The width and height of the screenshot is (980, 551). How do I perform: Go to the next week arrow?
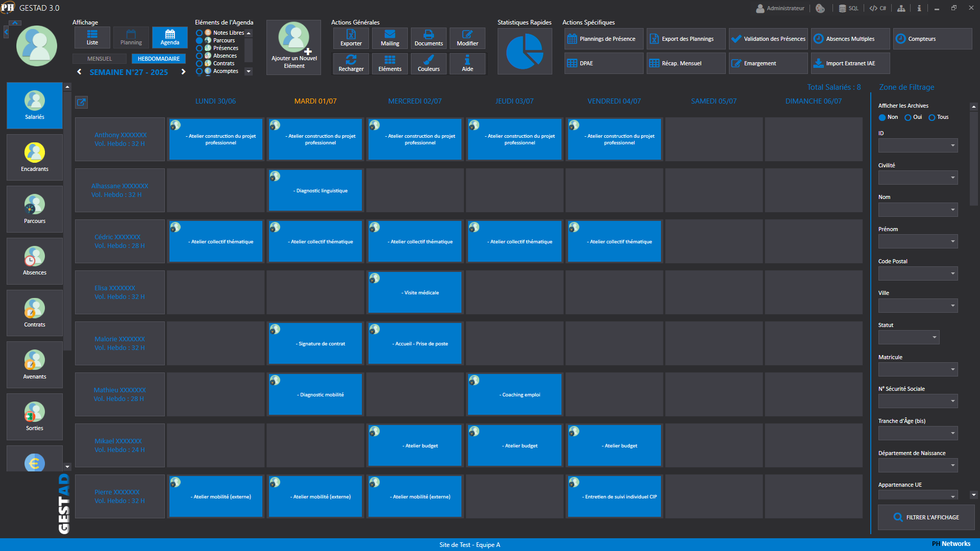183,72
